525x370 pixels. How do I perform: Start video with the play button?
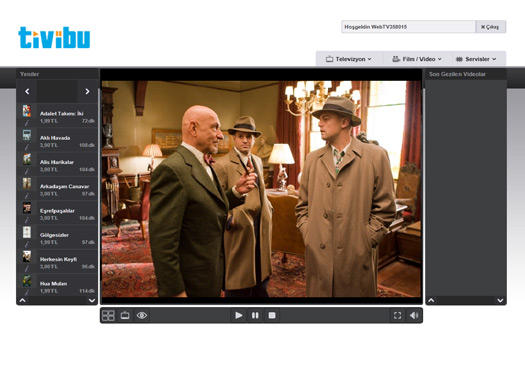click(x=238, y=315)
